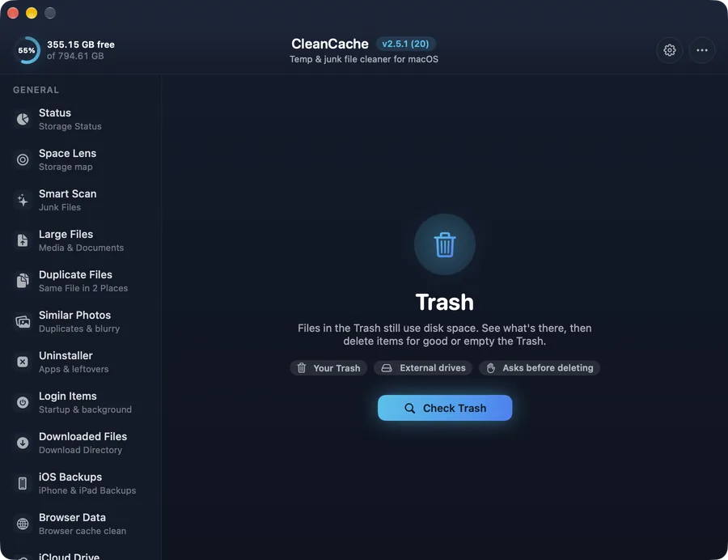Click the iOS Backups phone icon
Image resolution: width=728 pixels, height=560 pixels.
click(23, 483)
